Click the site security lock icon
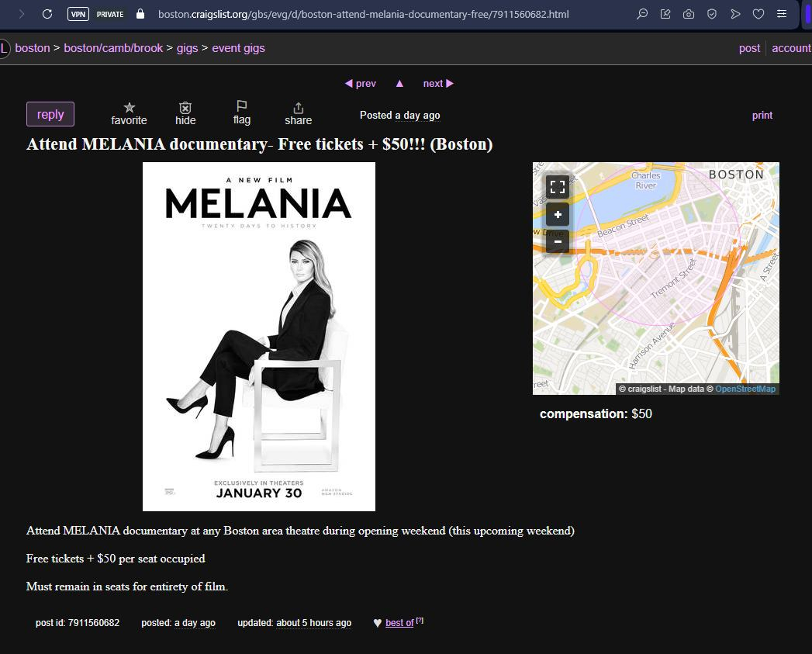Image resolution: width=812 pixels, height=654 pixels. click(x=140, y=14)
